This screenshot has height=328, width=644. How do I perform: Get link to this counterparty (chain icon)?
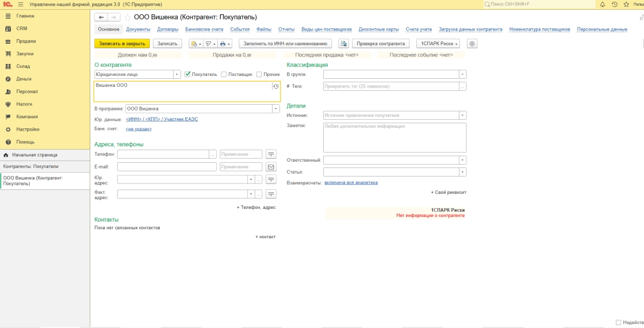642,17
